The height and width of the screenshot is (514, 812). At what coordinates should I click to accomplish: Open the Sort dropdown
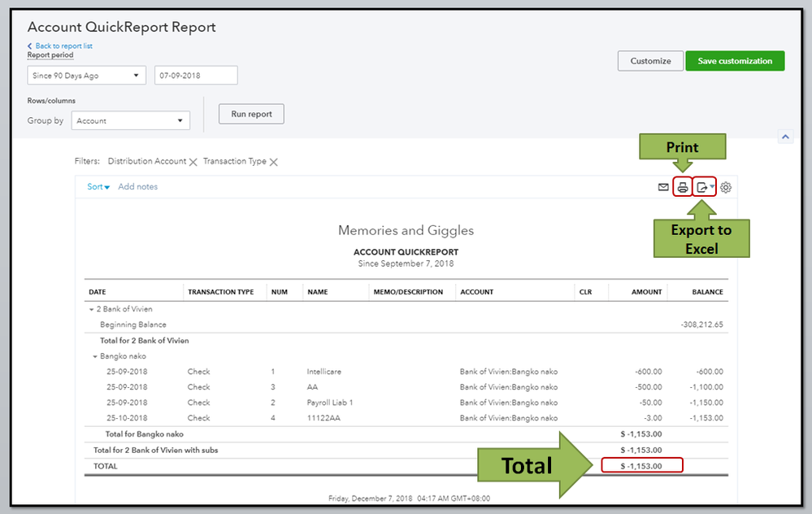pos(98,187)
